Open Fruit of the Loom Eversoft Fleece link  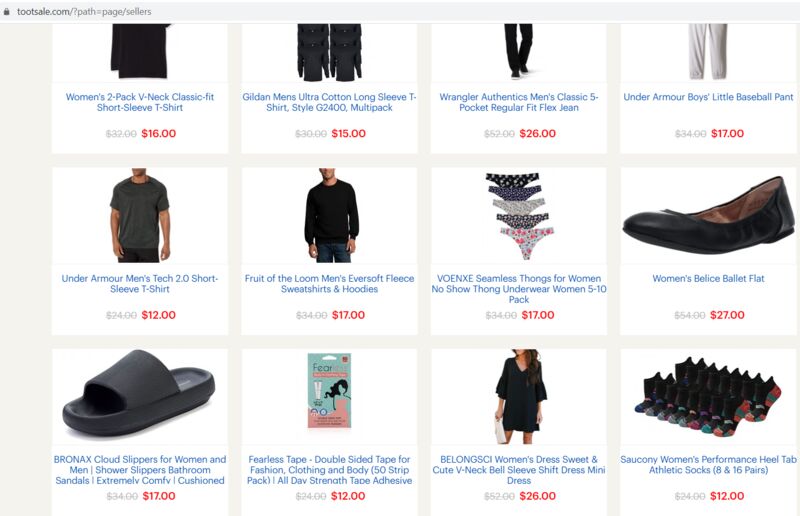click(x=329, y=283)
